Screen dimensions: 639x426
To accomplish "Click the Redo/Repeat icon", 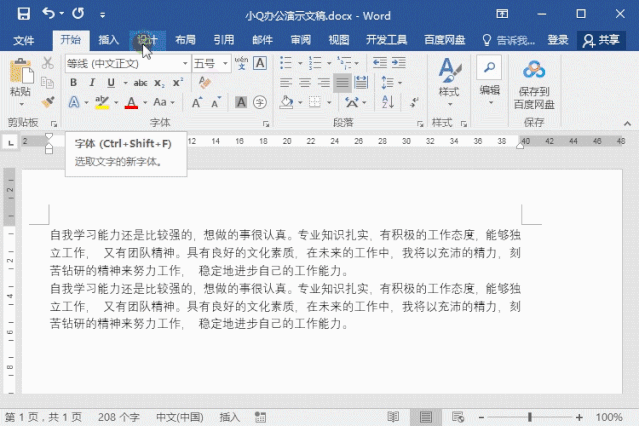I will [x=78, y=14].
